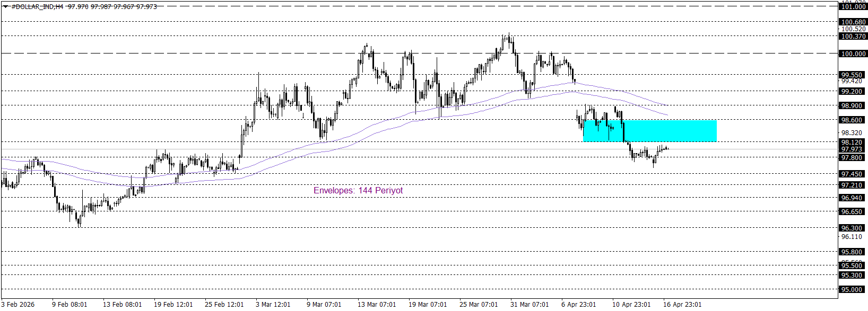Click the 96.300 price level label
Image resolution: width=868 pixels, height=311 pixels.
click(x=852, y=228)
